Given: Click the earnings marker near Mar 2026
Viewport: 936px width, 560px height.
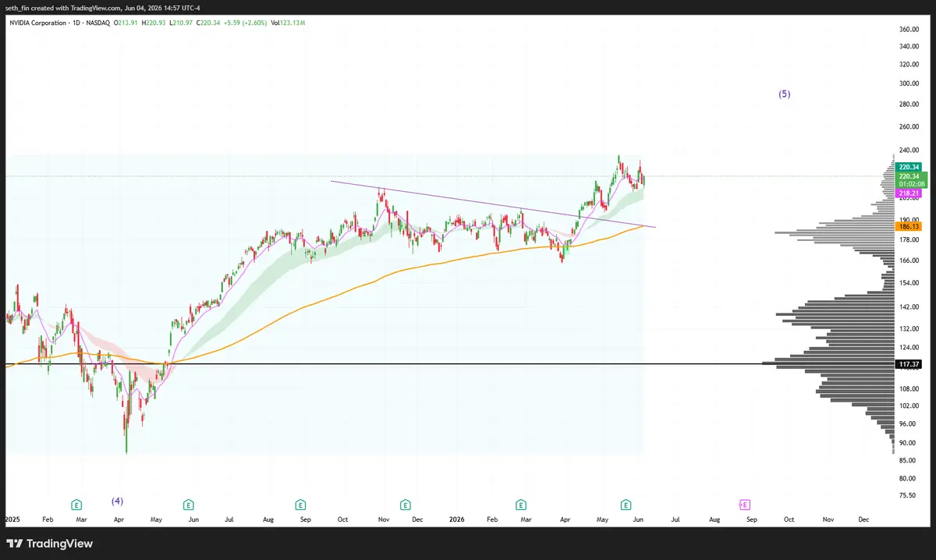Looking at the screenshot, I should (x=519, y=505).
